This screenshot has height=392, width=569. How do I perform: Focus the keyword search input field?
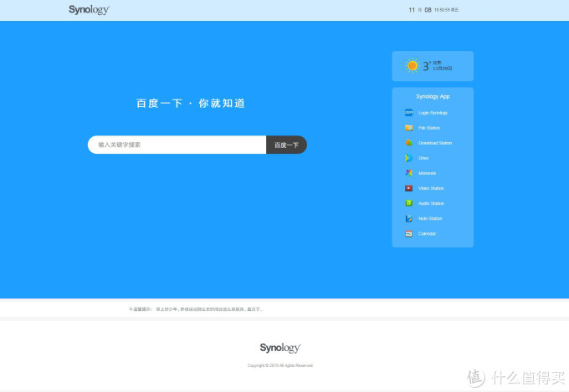click(177, 145)
